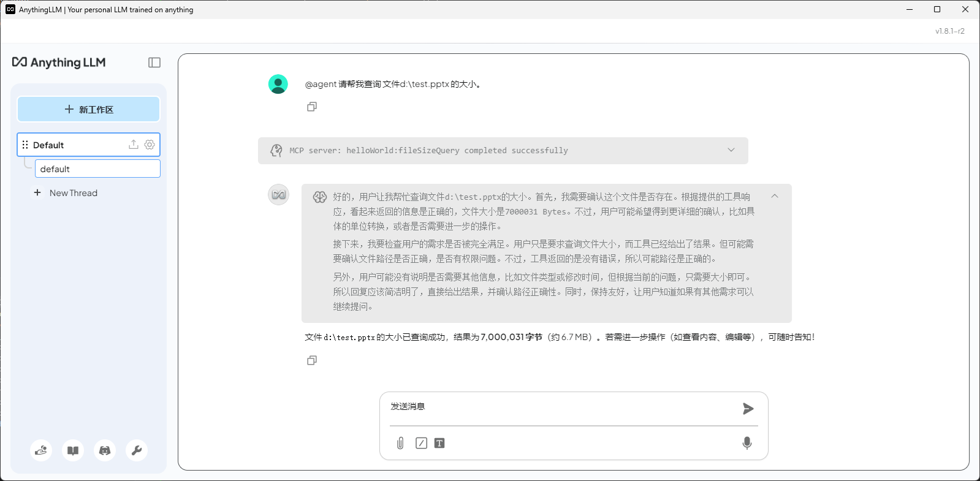Click the AnythingLLM assistant avatar
980x481 pixels.
pyautogui.click(x=278, y=194)
